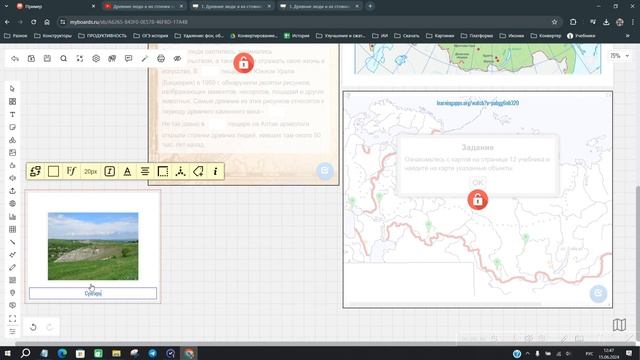Select the comment bubble tool in sidebar
The image size is (640, 360).
coord(12,306)
